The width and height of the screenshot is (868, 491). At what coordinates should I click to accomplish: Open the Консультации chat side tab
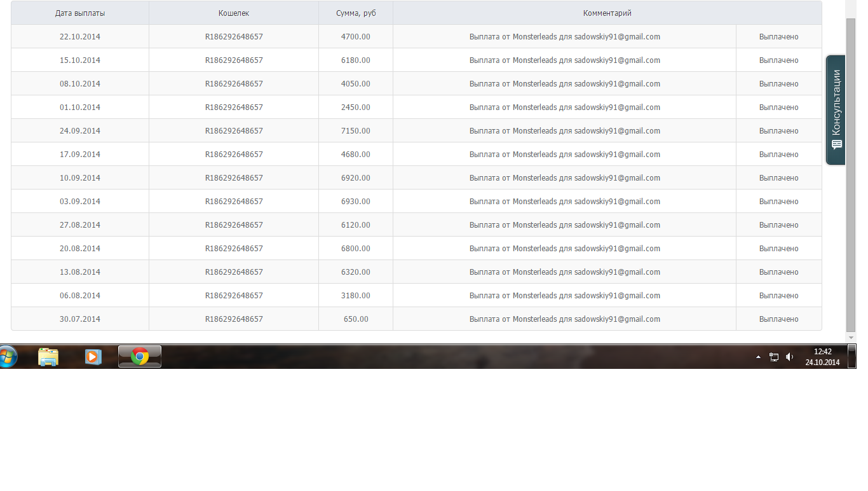pos(836,110)
